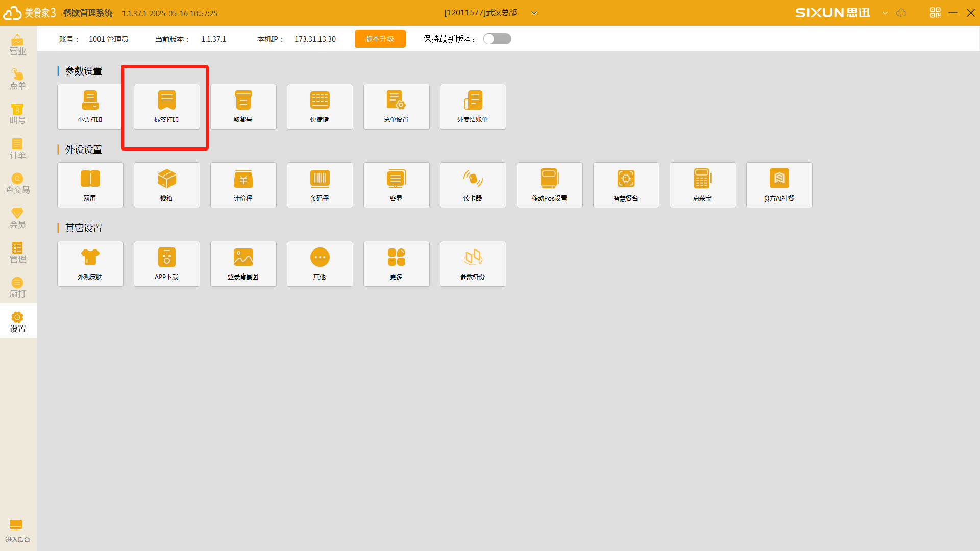Toggle 保持最新版本 keep latest version switch
This screenshot has height=551, width=980.
pos(497,39)
